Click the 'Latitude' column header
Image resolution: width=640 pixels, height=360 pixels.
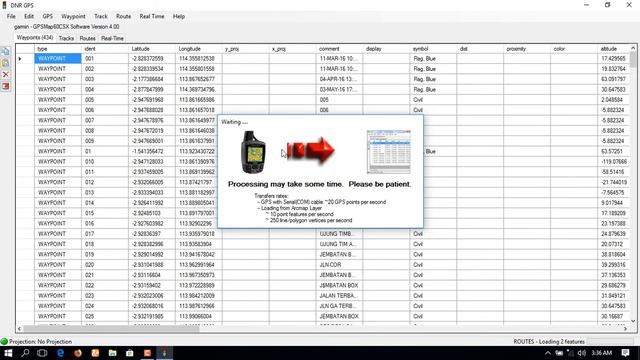(x=152, y=49)
